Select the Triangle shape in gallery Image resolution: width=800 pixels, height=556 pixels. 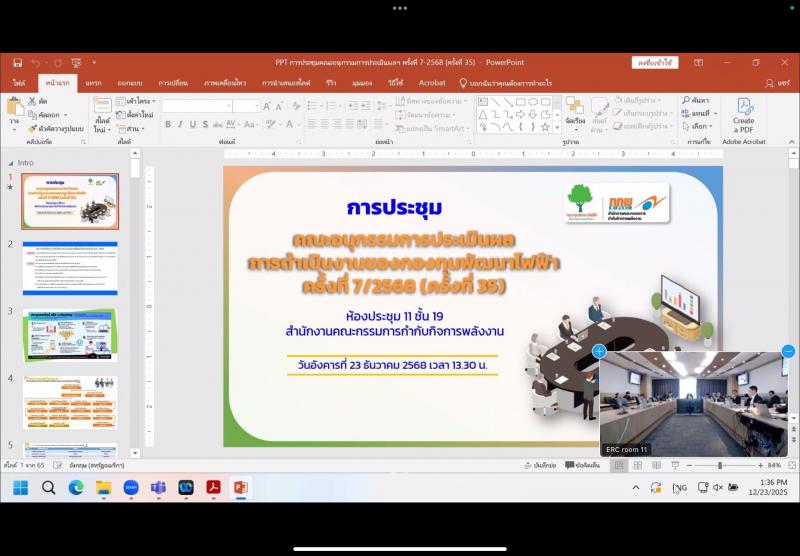coord(483,114)
